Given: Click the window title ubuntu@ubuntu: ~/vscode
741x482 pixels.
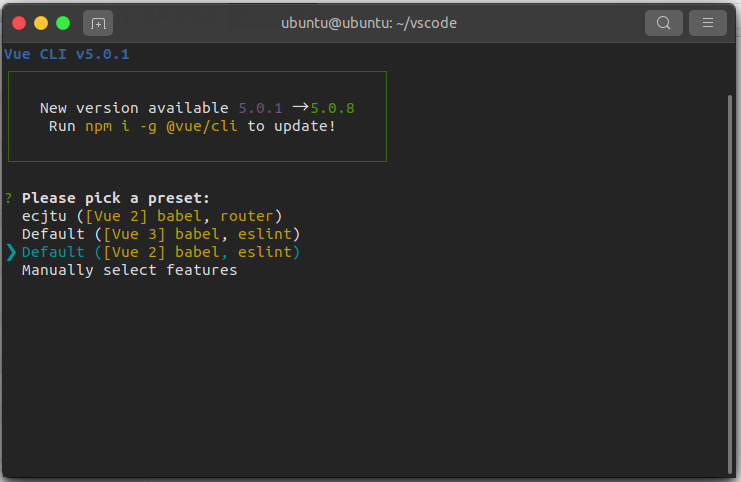Looking at the screenshot, I should click(x=369, y=23).
